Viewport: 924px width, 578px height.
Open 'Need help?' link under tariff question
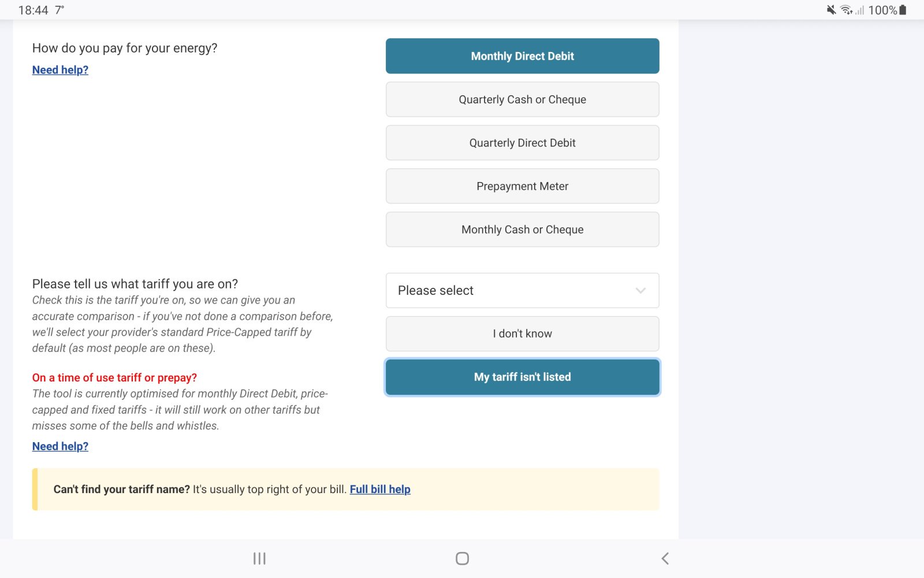(60, 446)
